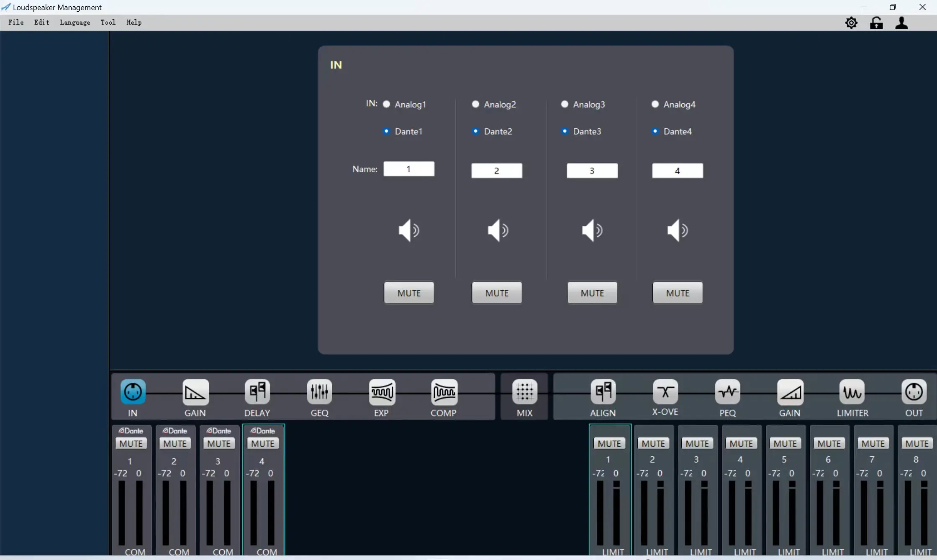Open the COMP compressor module
The height and width of the screenshot is (560, 937).
tap(444, 392)
